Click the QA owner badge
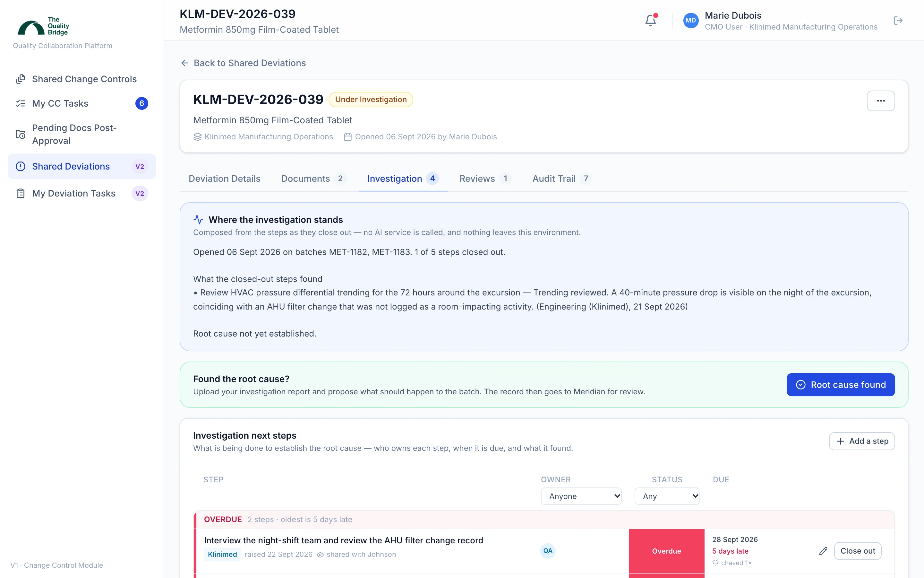This screenshot has width=924, height=578. pos(548,551)
